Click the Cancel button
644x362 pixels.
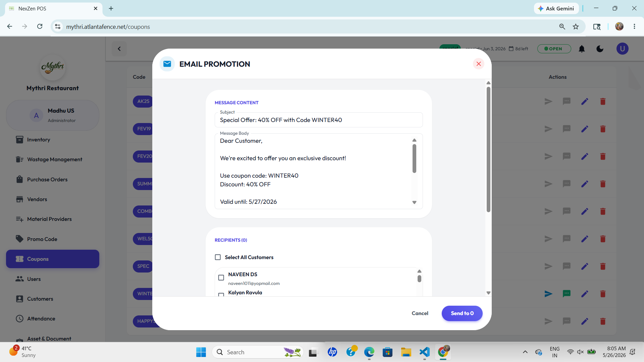click(x=420, y=313)
